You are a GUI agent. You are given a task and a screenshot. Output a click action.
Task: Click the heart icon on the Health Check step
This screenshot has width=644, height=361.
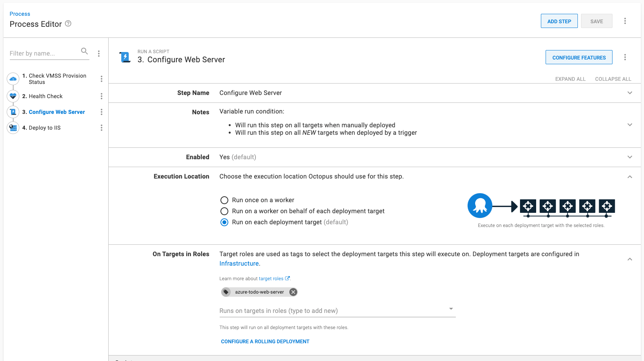(x=13, y=96)
